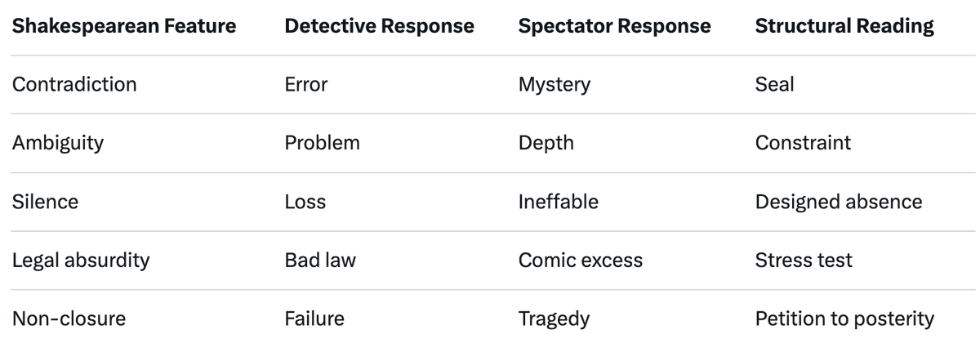Image resolution: width=980 pixels, height=343 pixels.
Task: Select the Silence row label
Action: click(45, 201)
